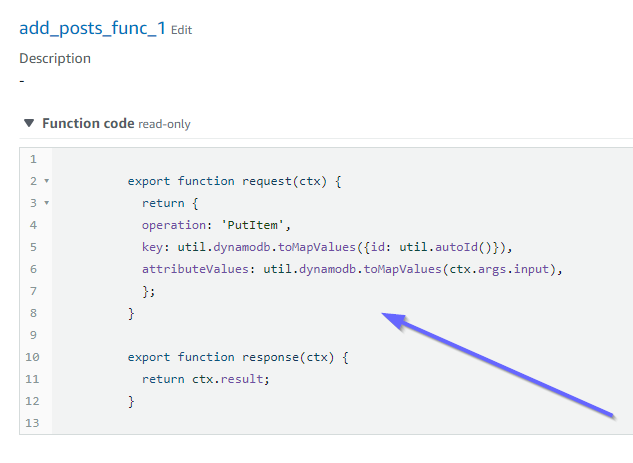Click the Description label
Screen dimensions: 633x463
point(55,58)
